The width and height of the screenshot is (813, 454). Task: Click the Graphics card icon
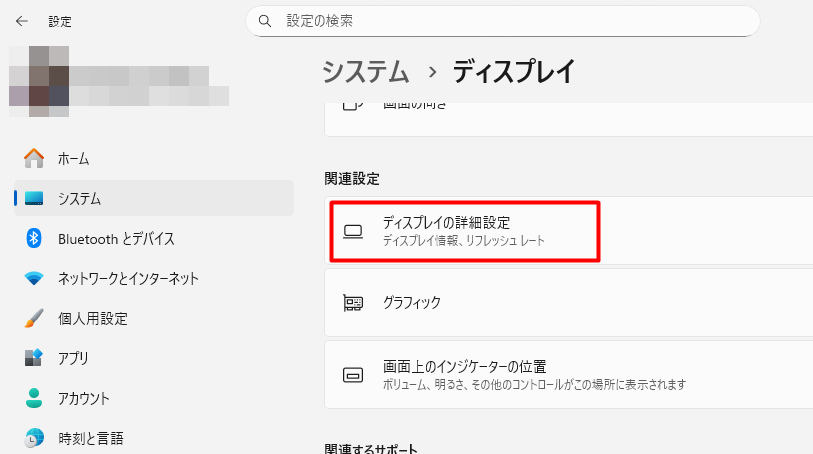click(x=353, y=303)
